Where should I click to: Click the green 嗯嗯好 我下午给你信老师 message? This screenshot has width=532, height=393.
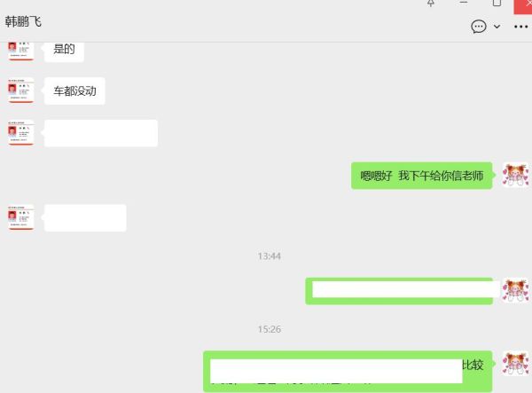pos(422,176)
